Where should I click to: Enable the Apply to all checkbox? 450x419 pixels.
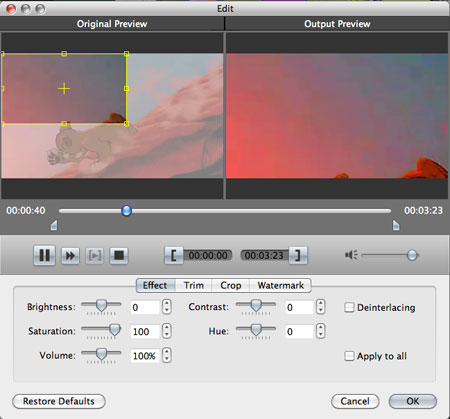349,356
